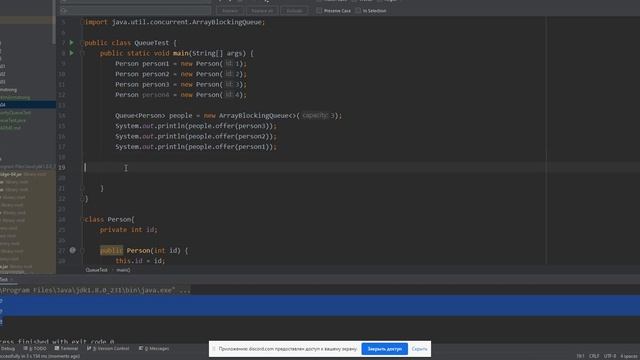Click the Person person4 declaration line
The height and width of the screenshot is (360, 640).
(x=181, y=95)
